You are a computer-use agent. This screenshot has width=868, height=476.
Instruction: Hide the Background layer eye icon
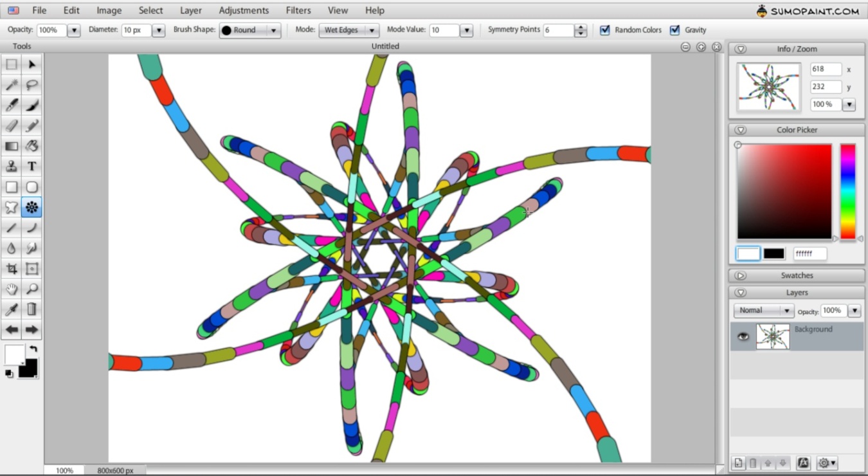tap(743, 336)
